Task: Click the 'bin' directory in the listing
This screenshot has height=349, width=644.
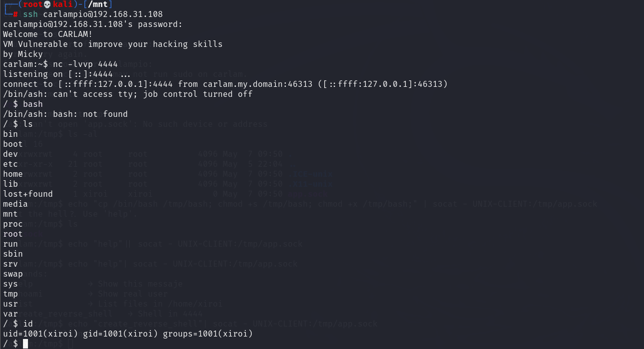Action: (x=10, y=134)
